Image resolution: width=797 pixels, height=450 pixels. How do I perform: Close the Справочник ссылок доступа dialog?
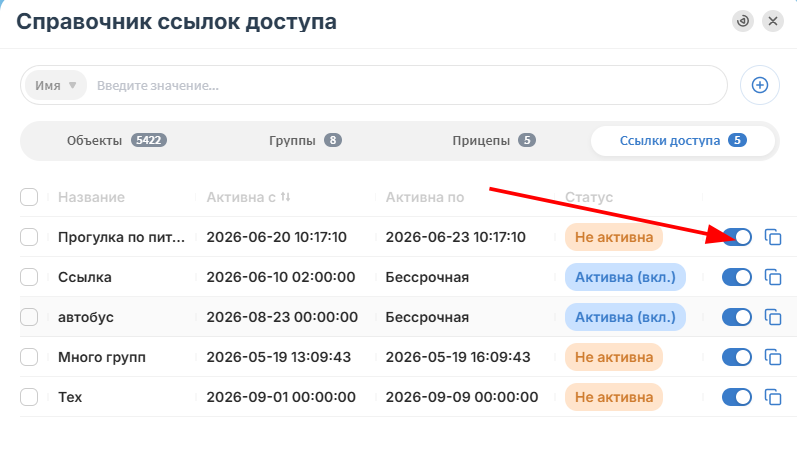[773, 21]
